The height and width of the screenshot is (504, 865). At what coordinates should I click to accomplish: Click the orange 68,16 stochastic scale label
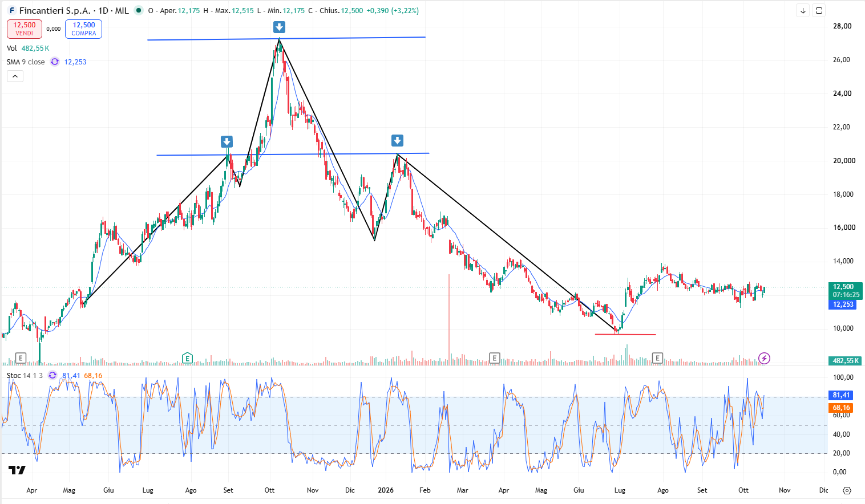841,408
